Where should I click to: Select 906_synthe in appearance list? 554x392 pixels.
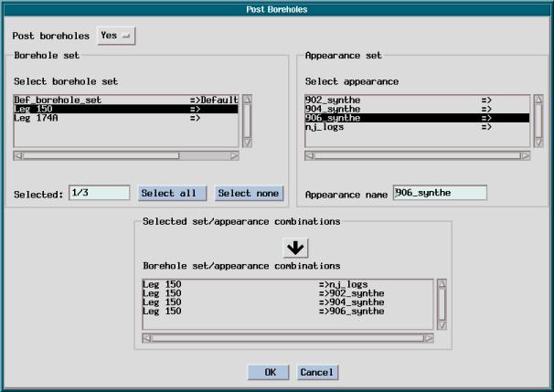[x=416, y=118]
